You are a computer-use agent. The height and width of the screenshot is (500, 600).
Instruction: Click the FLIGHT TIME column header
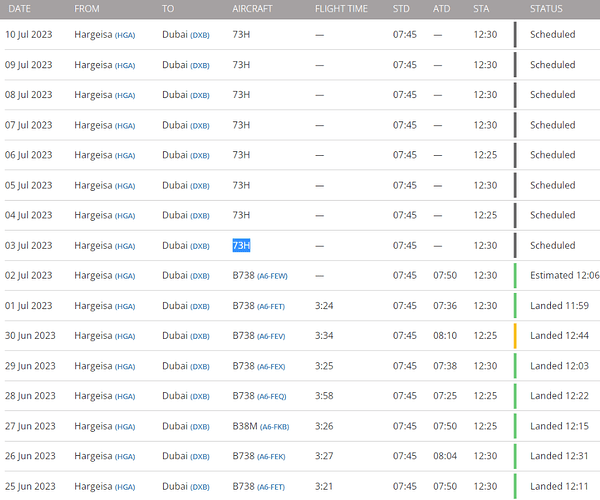[341, 9]
